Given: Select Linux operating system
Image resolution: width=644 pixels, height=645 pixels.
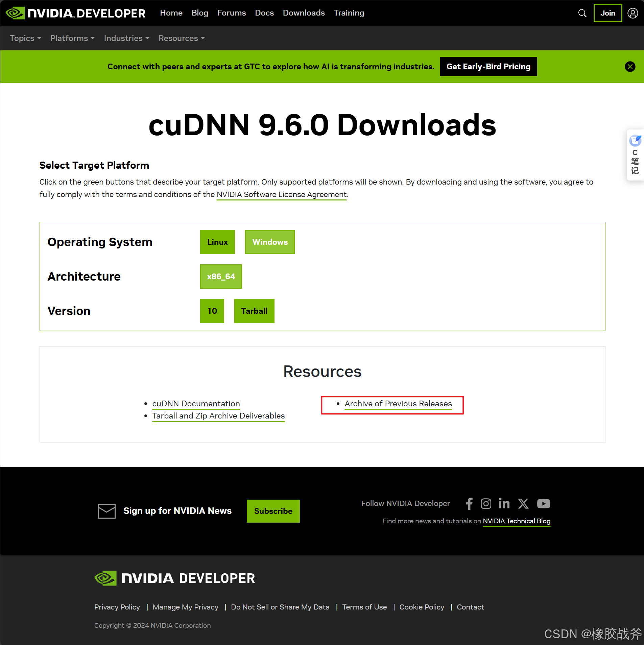Looking at the screenshot, I should point(217,242).
